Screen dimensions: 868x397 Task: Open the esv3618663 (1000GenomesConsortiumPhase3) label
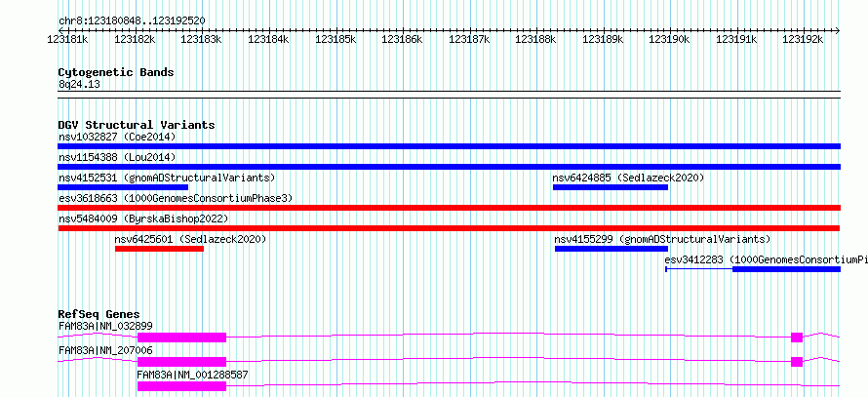pos(176,198)
